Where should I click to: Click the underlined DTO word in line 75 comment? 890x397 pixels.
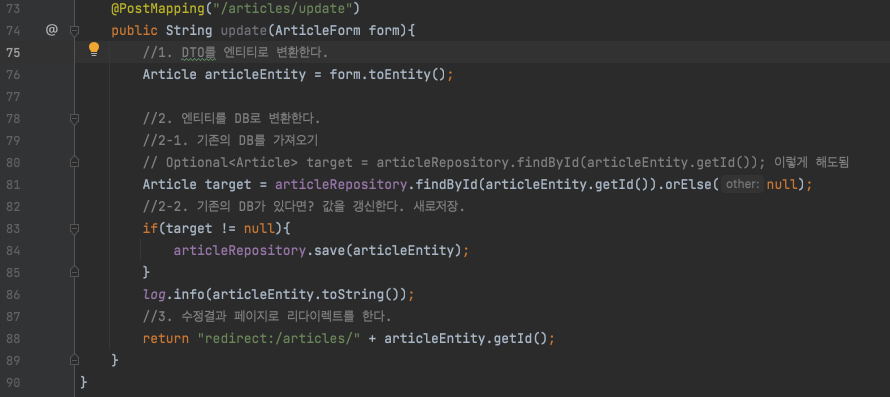point(199,53)
